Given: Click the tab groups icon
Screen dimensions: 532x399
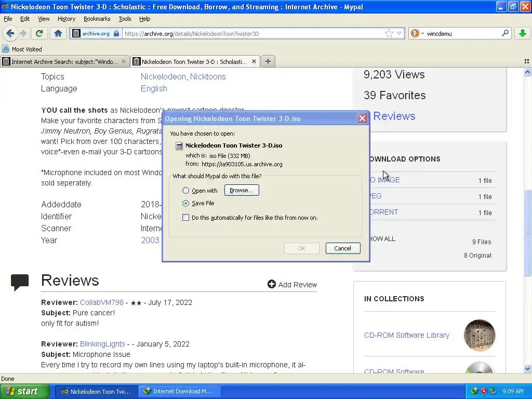Looking at the screenshot, I should click(x=527, y=61).
